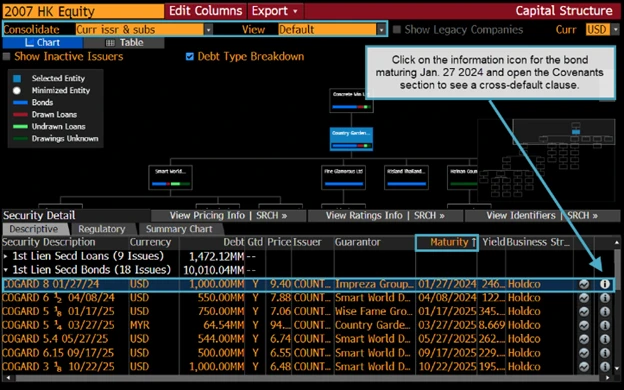The image size is (624, 390).
Task: Open info icon for COGARD 6 ½ 04/08/24
Action: 604,298
